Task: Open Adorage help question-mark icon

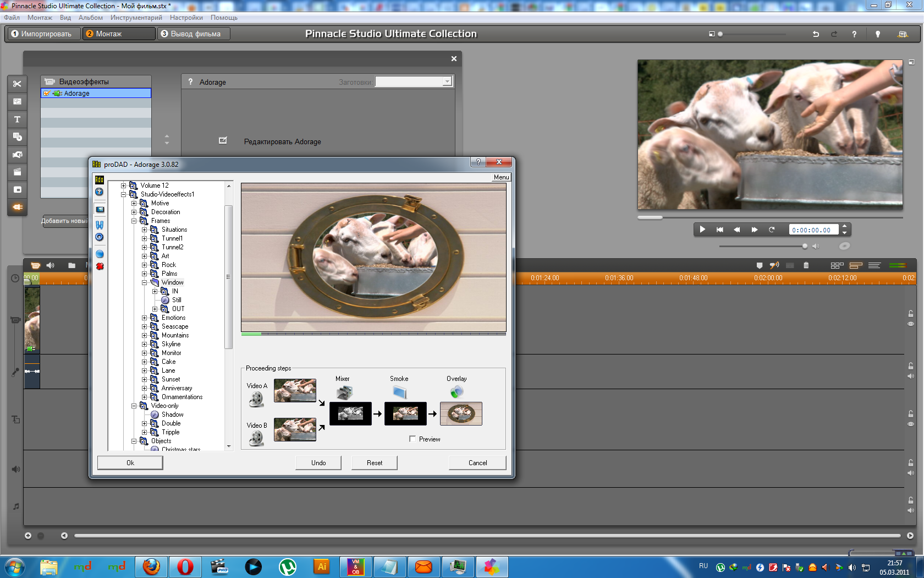Action: tap(100, 192)
